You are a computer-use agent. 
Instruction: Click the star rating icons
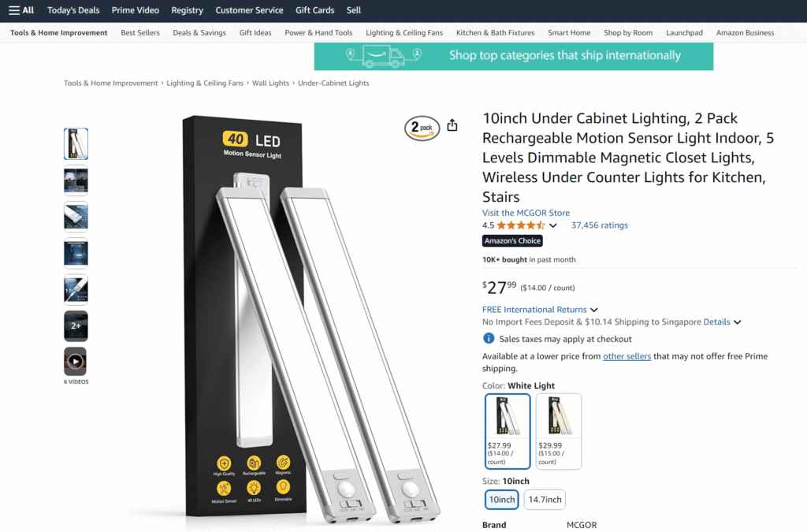[520, 225]
